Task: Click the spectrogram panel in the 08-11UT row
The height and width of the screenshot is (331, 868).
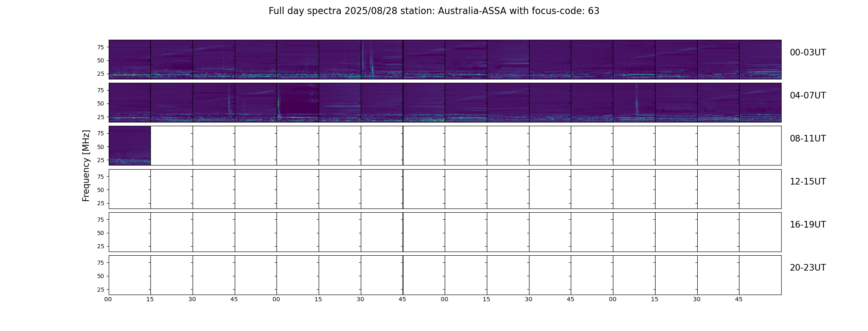Action: 130,146
